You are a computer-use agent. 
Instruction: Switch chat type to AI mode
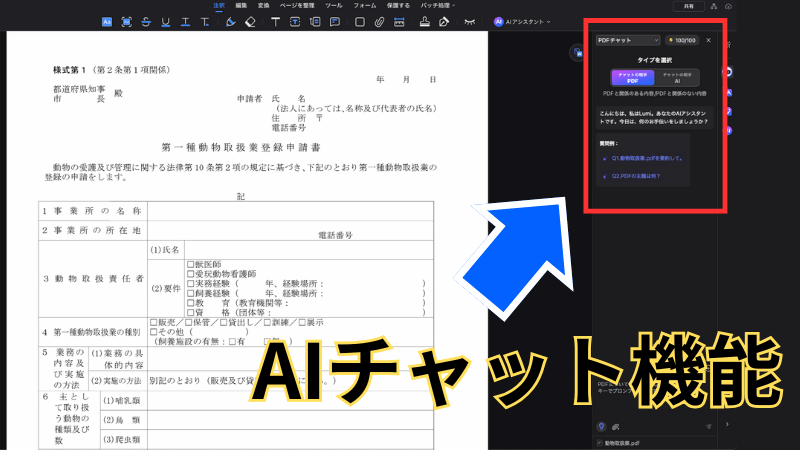click(679, 77)
